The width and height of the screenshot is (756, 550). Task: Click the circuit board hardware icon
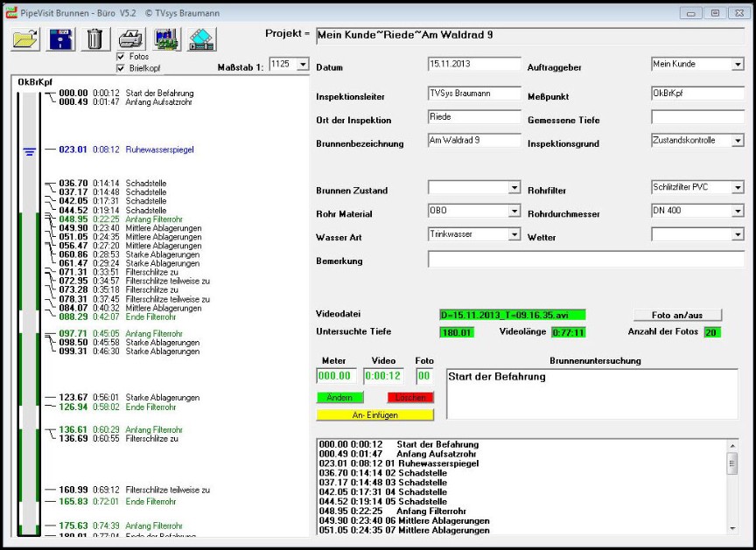pyautogui.click(x=166, y=39)
